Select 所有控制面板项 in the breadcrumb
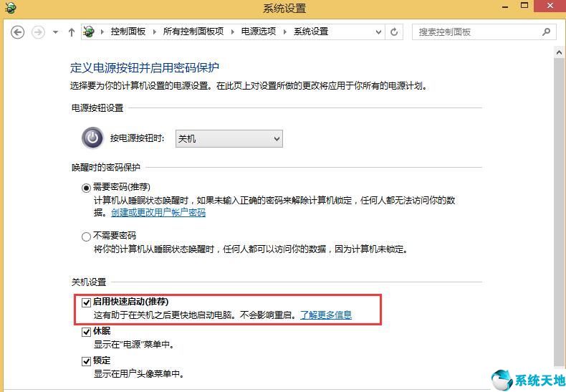The width and height of the screenshot is (566, 392). 193,32
